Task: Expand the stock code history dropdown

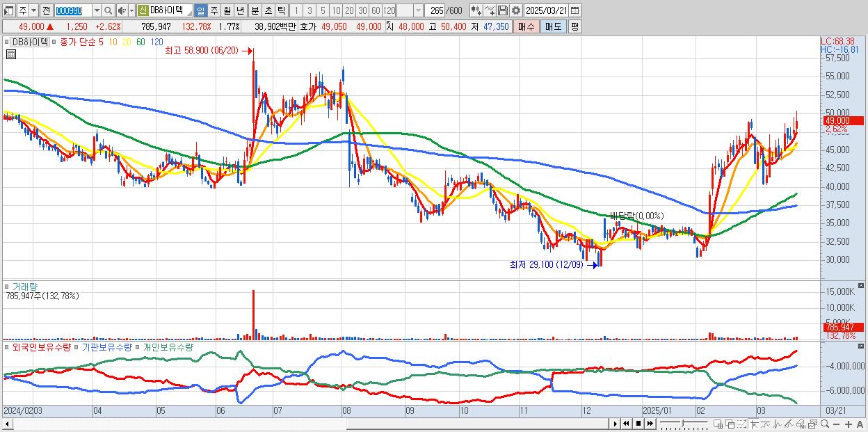Action: [x=97, y=11]
